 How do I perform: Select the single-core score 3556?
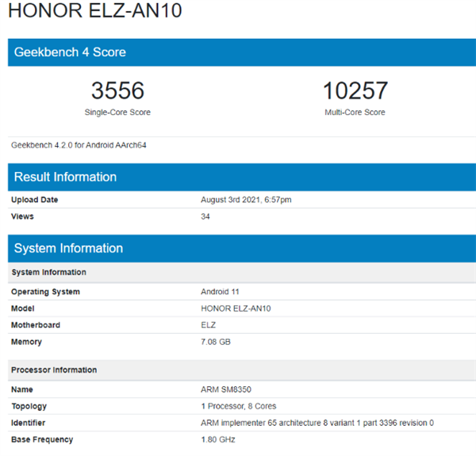pos(117,90)
